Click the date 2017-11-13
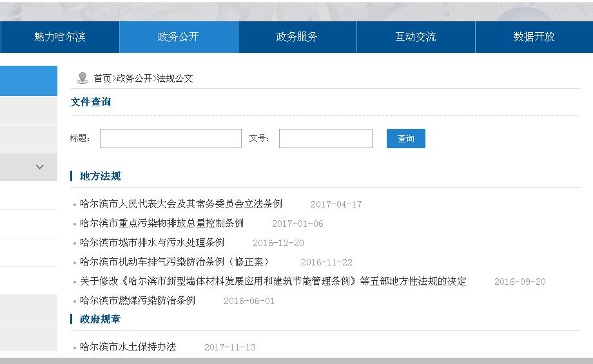Image resolution: width=593 pixels, height=364 pixels. pos(230,347)
